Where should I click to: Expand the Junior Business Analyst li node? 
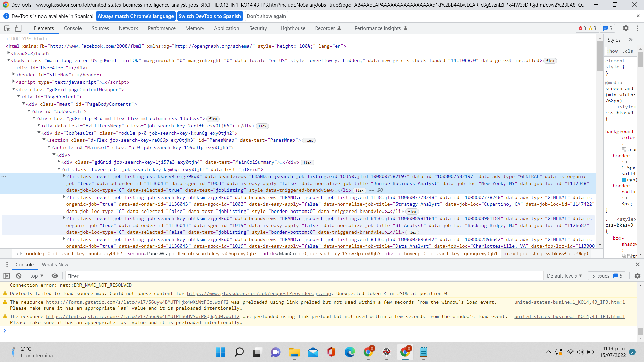[64, 176]
